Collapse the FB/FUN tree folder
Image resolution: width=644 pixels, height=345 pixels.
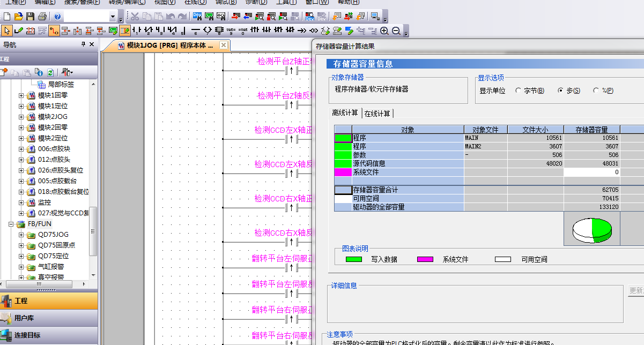[11, 224]
